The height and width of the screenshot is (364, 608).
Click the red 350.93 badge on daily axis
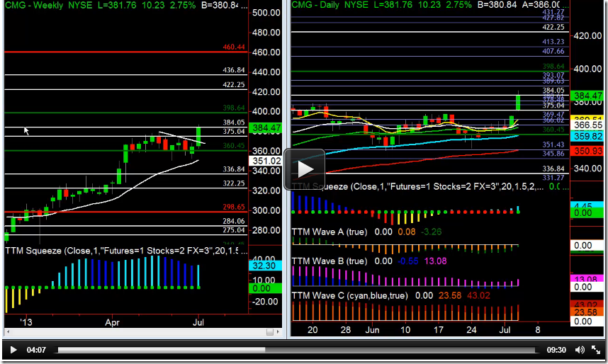pyautogui.click(x=588, y=151)
